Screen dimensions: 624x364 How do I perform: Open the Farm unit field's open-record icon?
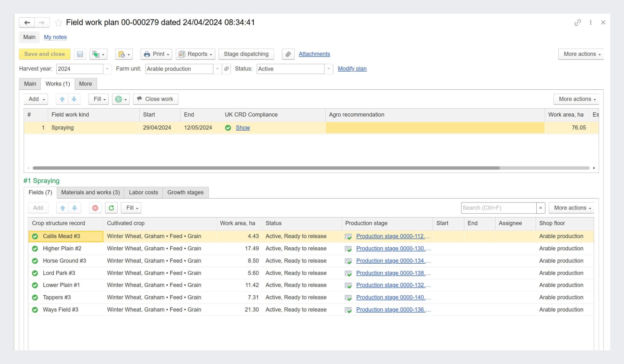point(226,69)
